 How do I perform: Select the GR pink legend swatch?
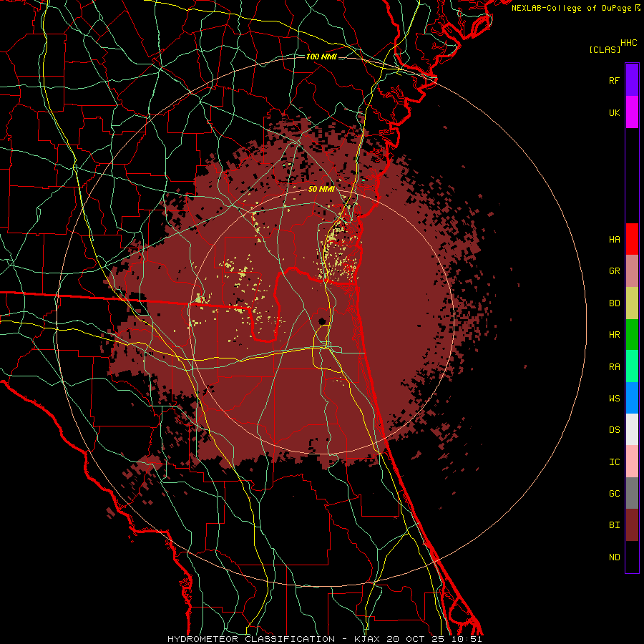coord(632,271)
